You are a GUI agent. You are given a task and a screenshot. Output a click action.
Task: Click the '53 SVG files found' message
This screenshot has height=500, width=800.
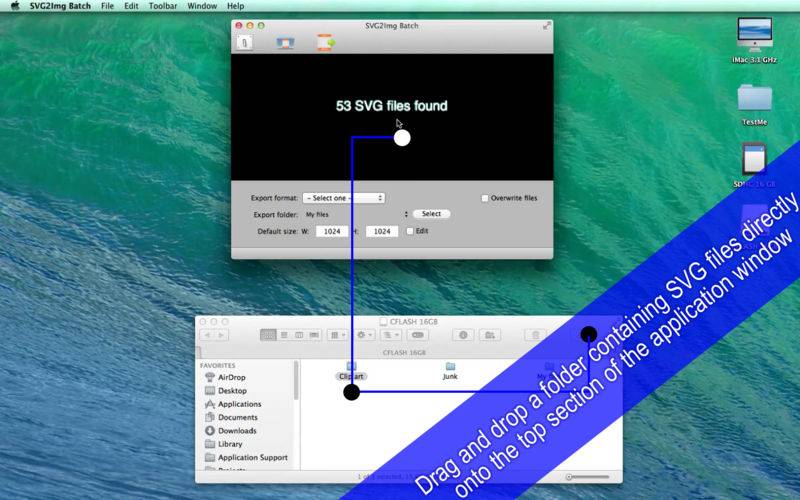(392, 106)
